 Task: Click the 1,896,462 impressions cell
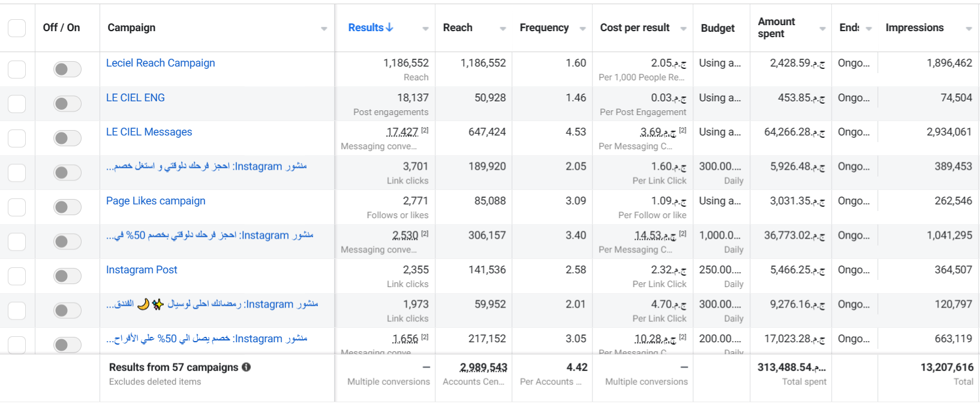click(949, 63)
